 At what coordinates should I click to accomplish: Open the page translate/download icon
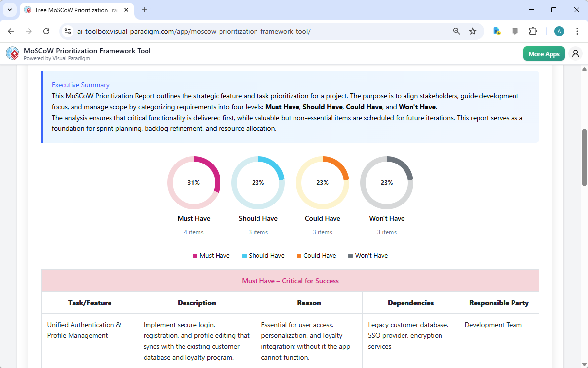point(496,31)
